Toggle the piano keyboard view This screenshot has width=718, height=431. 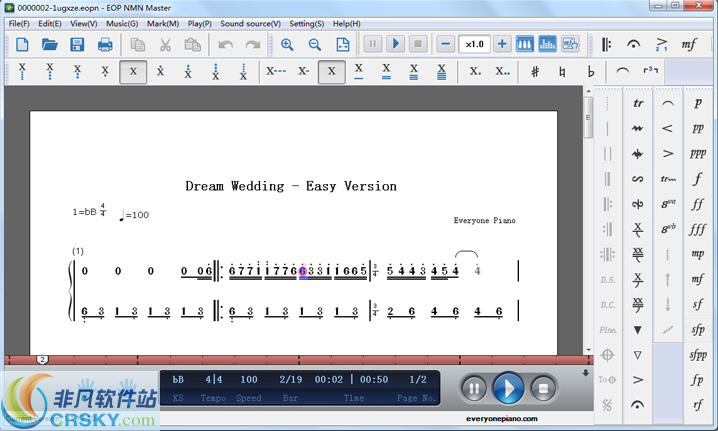[524, 44]
